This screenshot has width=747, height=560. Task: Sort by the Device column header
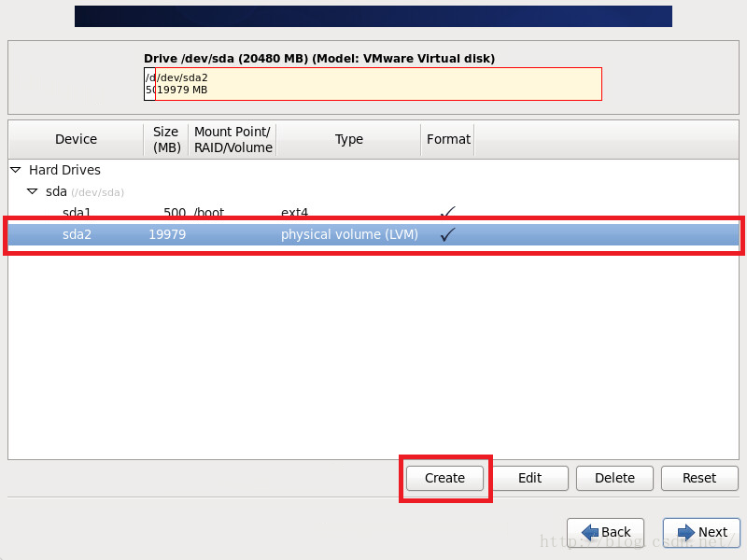(76, 139)
